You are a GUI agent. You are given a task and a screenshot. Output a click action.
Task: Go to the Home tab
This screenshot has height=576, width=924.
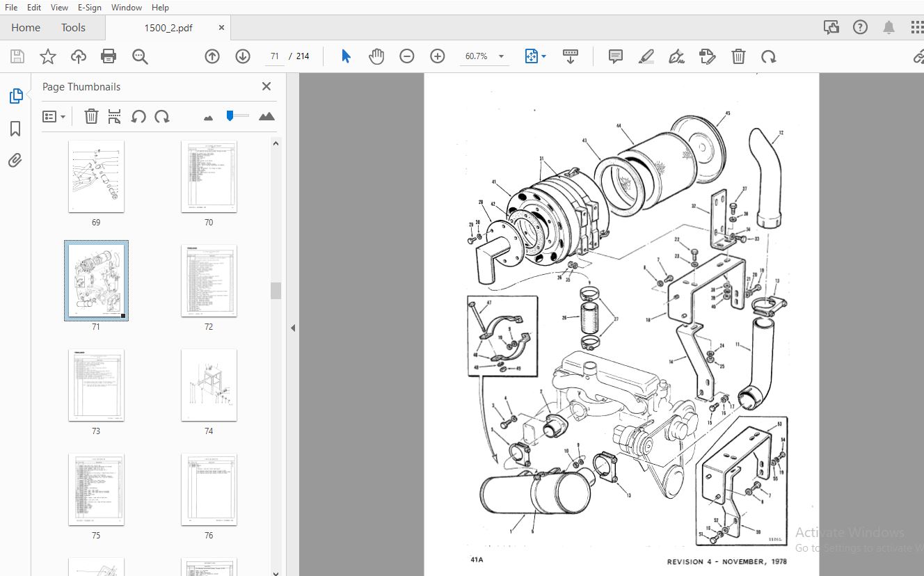tap(26, 28)
